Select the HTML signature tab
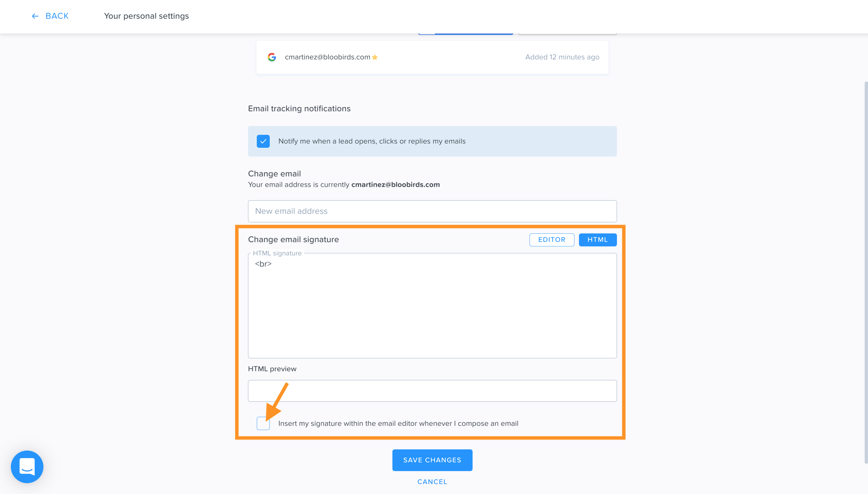The width and height of the screenshot is (868, 494). pos(597,239)
